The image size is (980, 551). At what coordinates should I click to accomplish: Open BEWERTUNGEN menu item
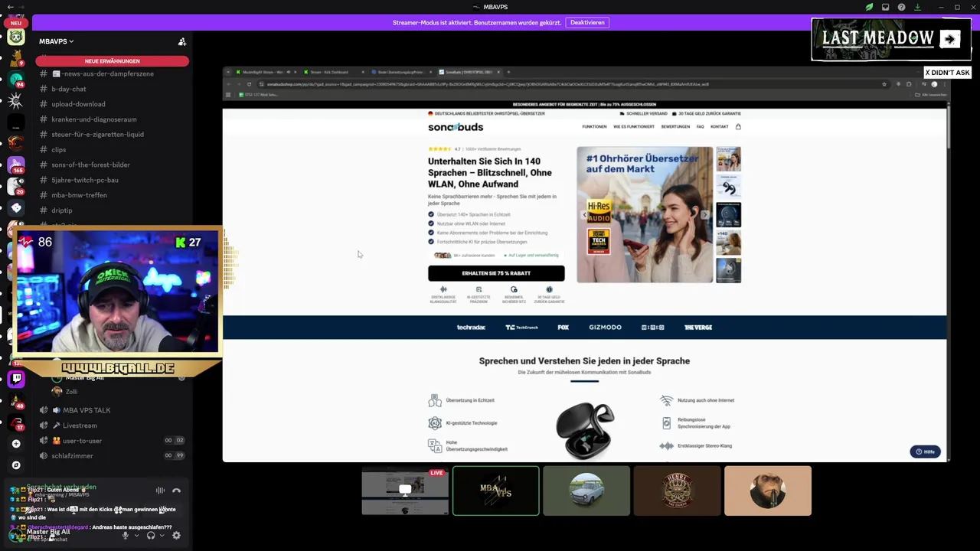pyautogui.click(x=675, y=126)
